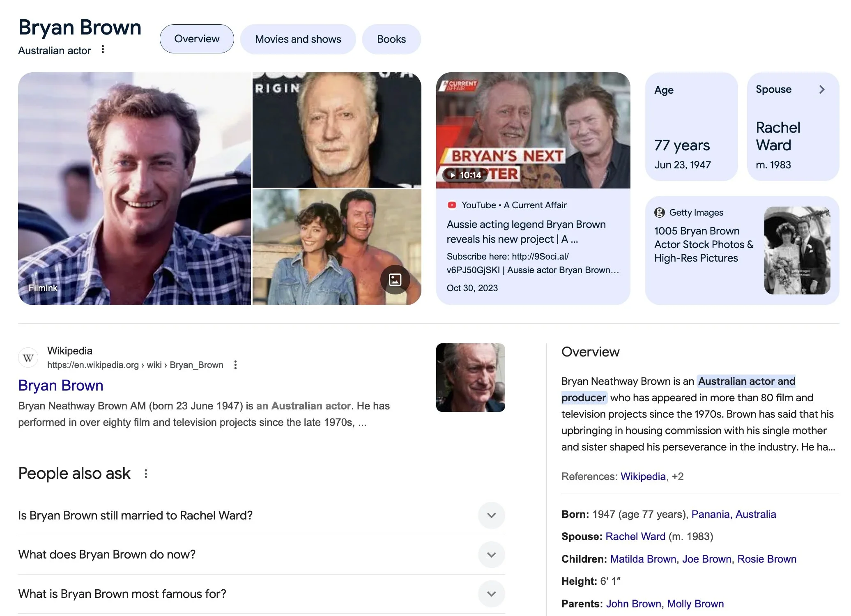Open the Spouse card arrow
Screen dimensions: 851x616
pyautogui.click(x=821, y=90)
